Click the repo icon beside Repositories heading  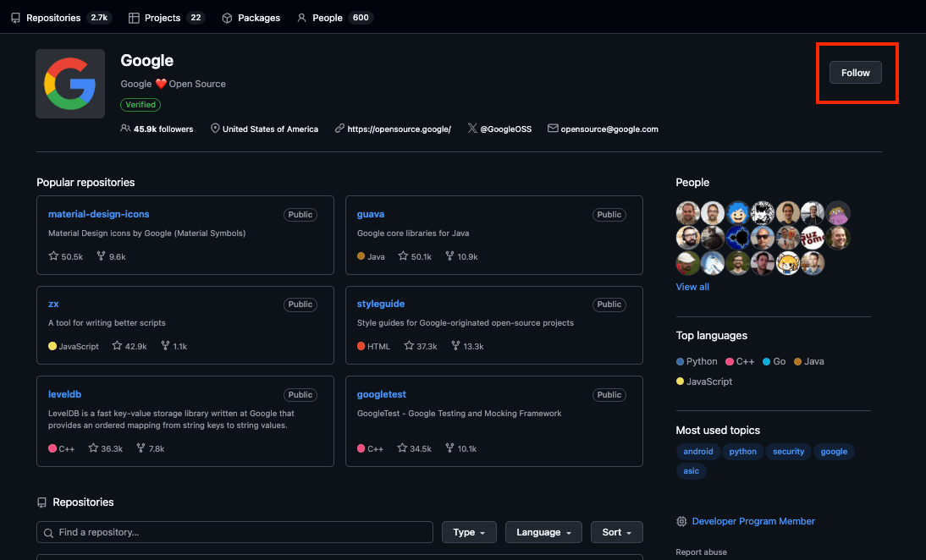pos(41,502)
